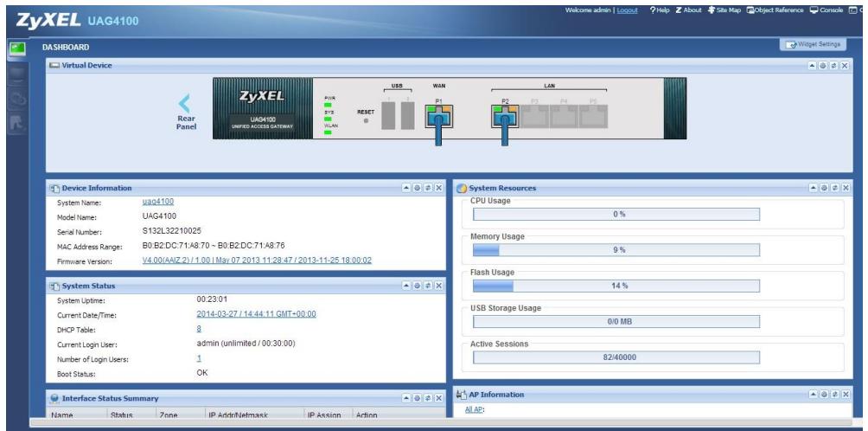This screenshot has height=431, width=868.
Task: Click the ZyXEL UAG4100 logo
Action: pos(78,21)
